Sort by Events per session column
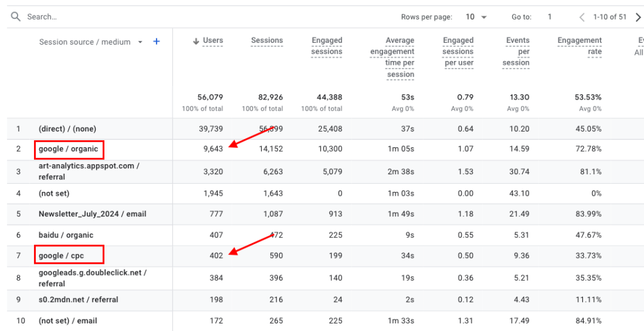 [517, 52]
